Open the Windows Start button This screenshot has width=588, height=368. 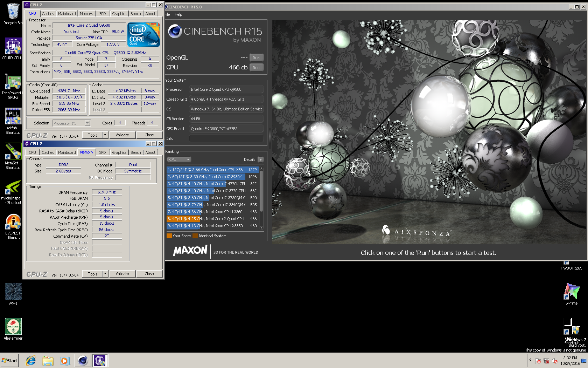(10, 361)
